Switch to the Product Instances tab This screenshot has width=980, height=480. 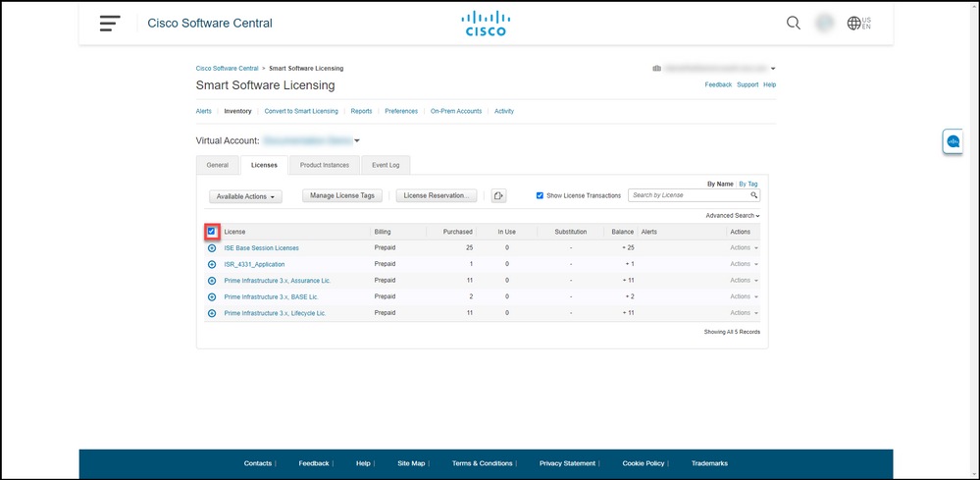(325, 166)
